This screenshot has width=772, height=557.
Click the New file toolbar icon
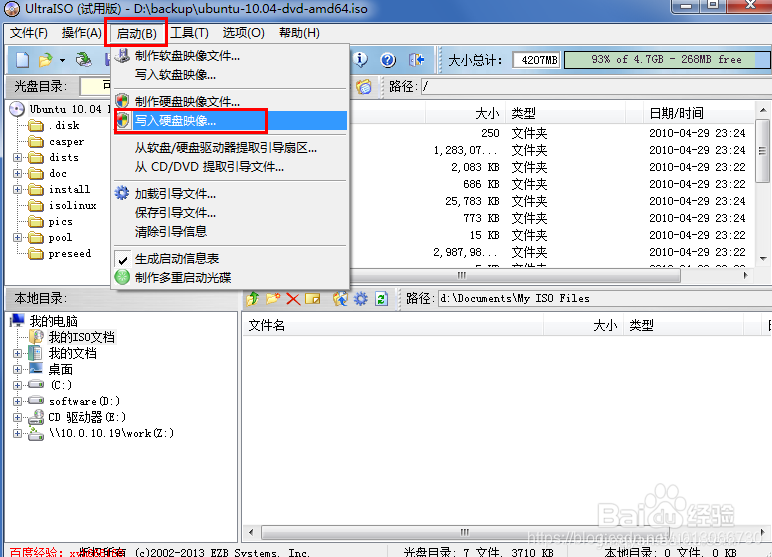[x=23, y=60]
